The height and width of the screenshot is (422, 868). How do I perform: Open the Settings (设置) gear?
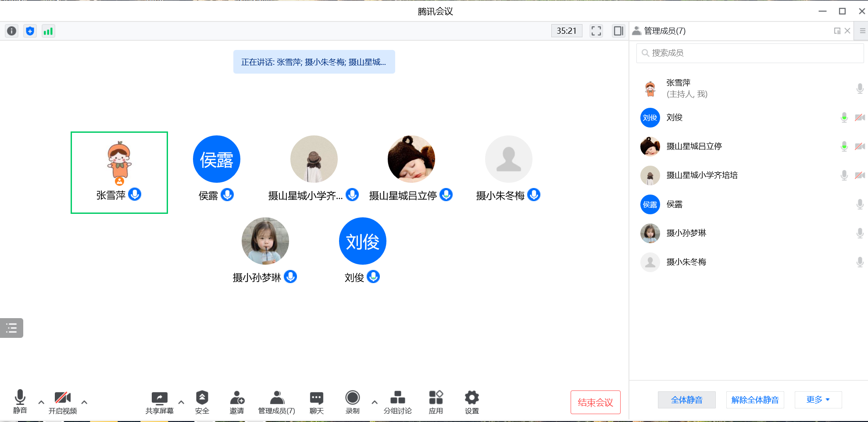[472, 402]
